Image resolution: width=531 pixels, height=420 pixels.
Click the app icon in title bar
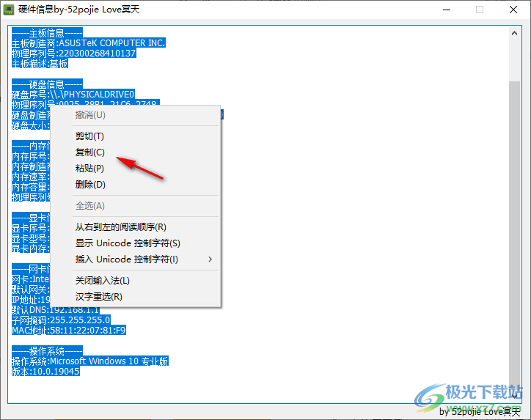pyautogui.click(x=9, y=10)
